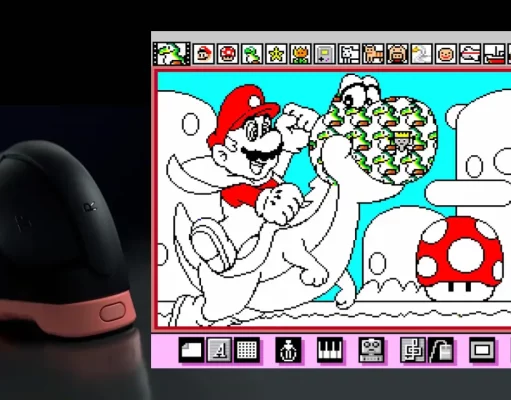Open the mouse speed setting icon
The height and width of the screenshot is (400, 511).
440,350
